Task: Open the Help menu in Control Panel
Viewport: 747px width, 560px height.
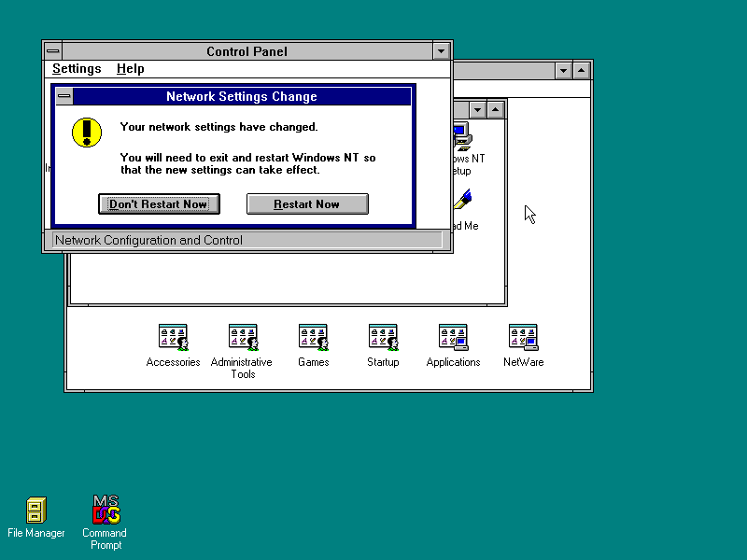Action: (x=130, y=68)
